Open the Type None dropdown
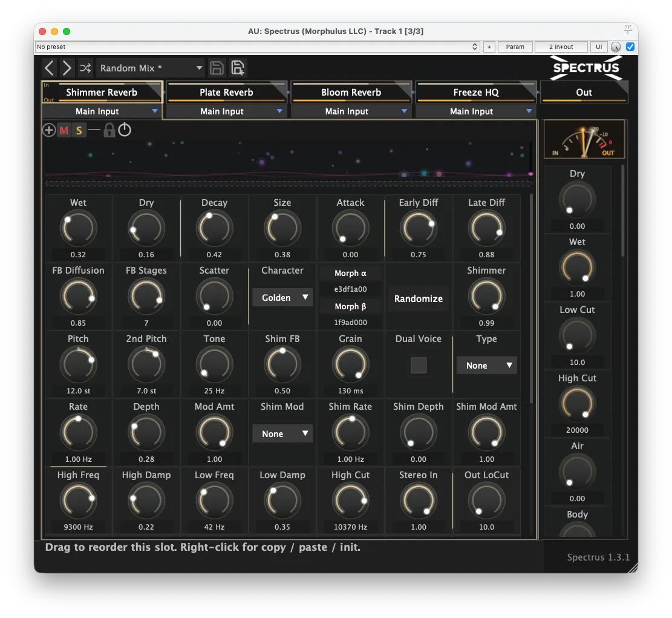Viewport: 672px width, 618px height. pos(486,366)
